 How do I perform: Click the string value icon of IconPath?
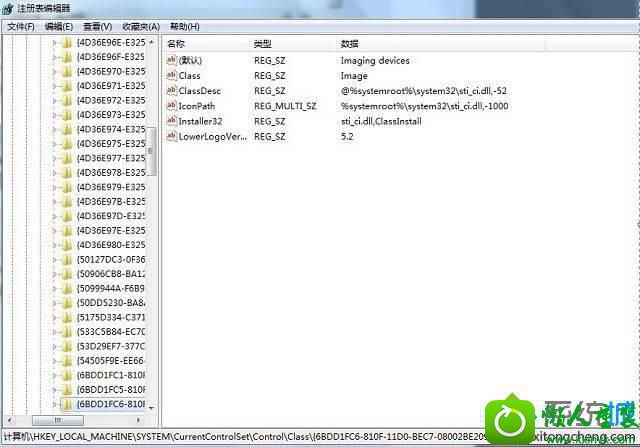pyautogui.click(x=171, y=106)
